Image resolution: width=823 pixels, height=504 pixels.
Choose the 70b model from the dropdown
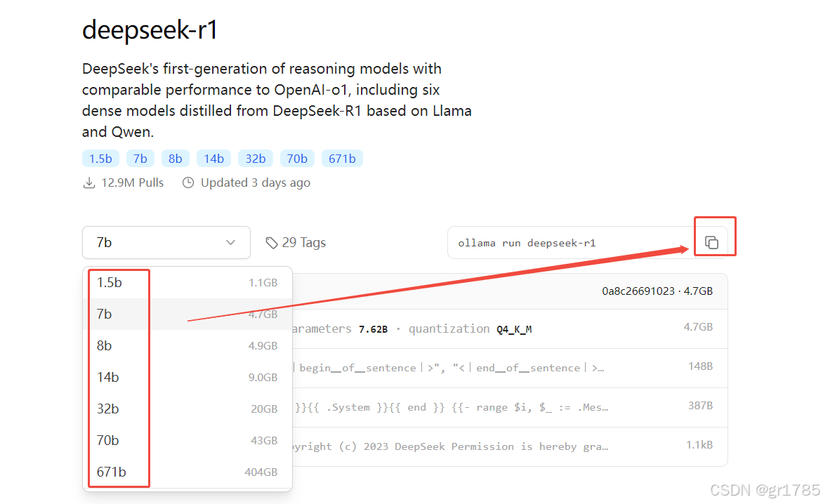pyautogui.click(x=187, y=440)
